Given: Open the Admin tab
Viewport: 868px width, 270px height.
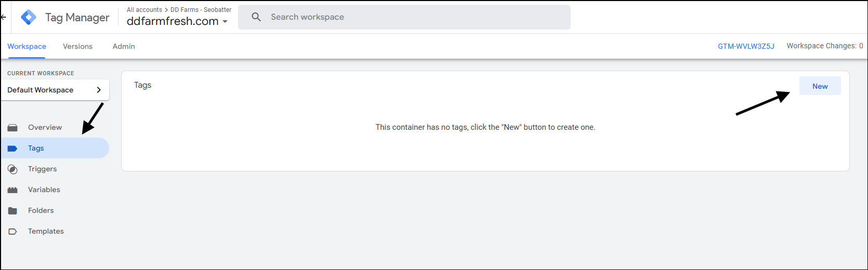Looking at the screenshot, I should [124, 46].
